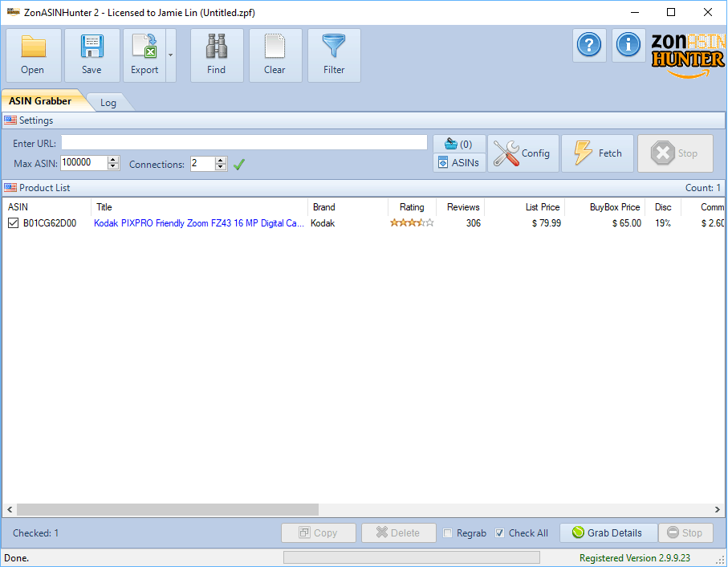728x567 pixels.
Task: Click US flag icon in Product List header
Action: 10,188
